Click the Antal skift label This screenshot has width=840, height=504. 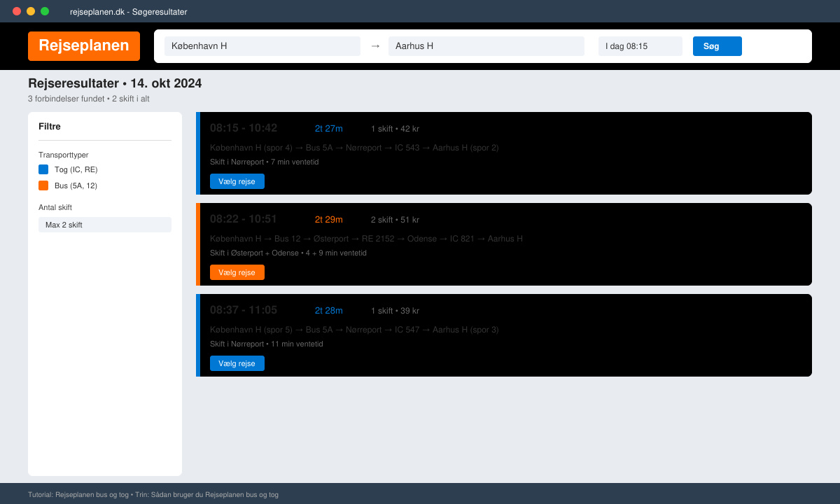click(55, 207)
